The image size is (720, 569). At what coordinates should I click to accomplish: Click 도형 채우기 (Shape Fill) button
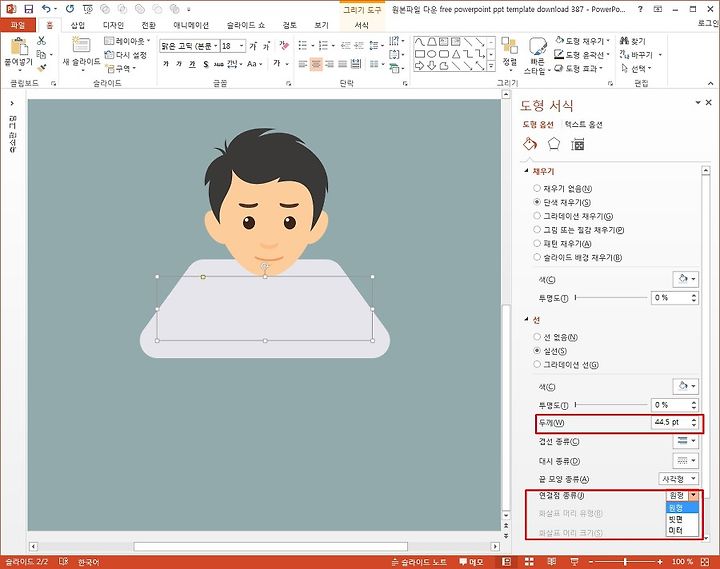583,41
